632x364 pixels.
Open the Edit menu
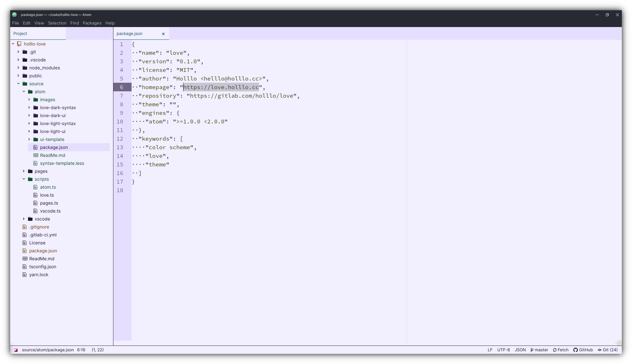pos(27,23)
